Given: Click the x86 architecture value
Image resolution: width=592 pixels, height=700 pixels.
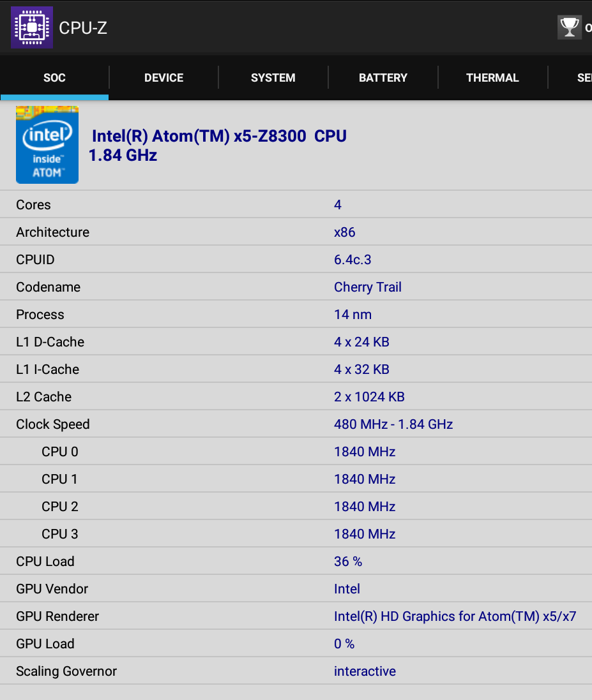Looking at the screenshot, I should point(344,232).
